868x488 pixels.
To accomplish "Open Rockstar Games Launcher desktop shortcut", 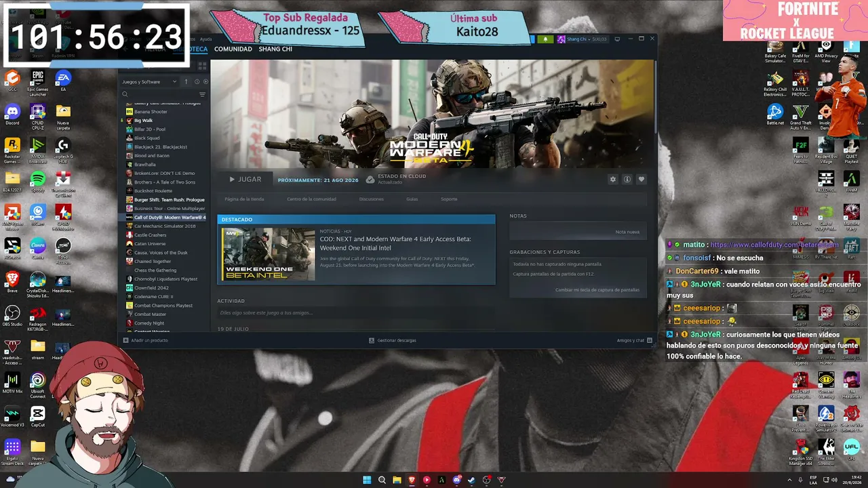I will (x=12, y=150).
